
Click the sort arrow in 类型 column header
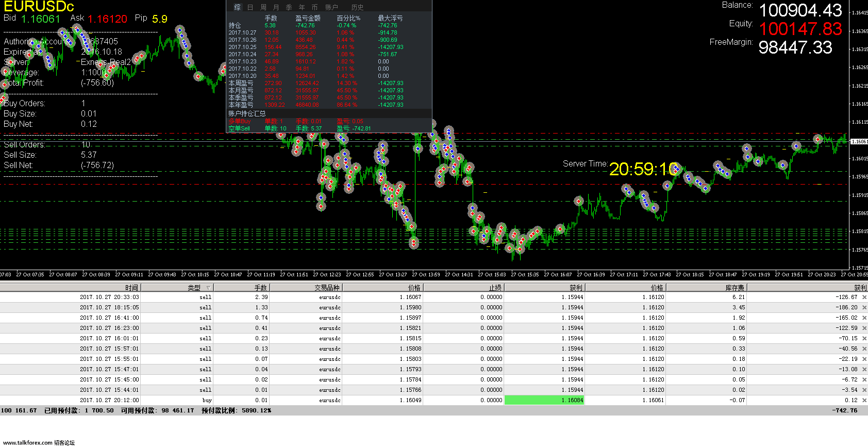(208, 288)
